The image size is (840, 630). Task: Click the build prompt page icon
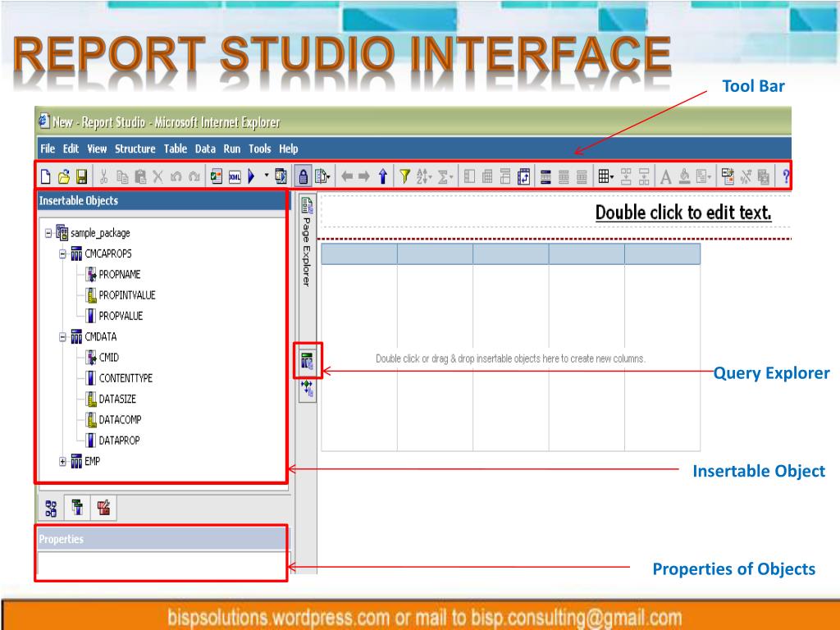[x=728, y=176]
